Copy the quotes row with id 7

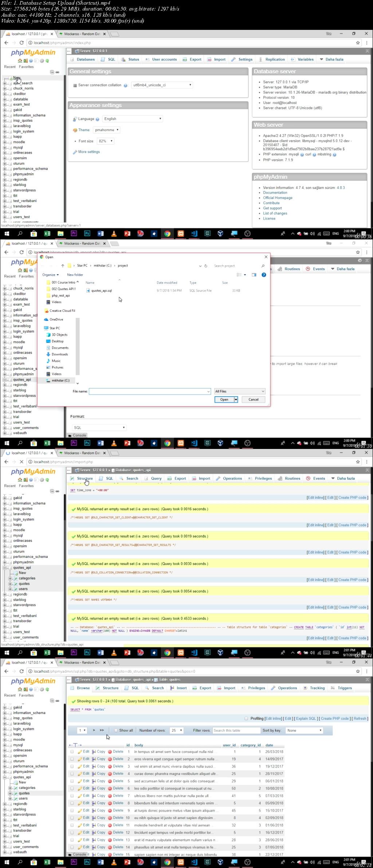[98, 795]
